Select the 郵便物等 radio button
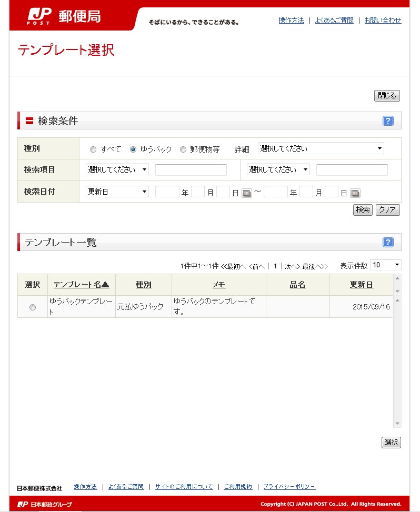 coord(183,149)
